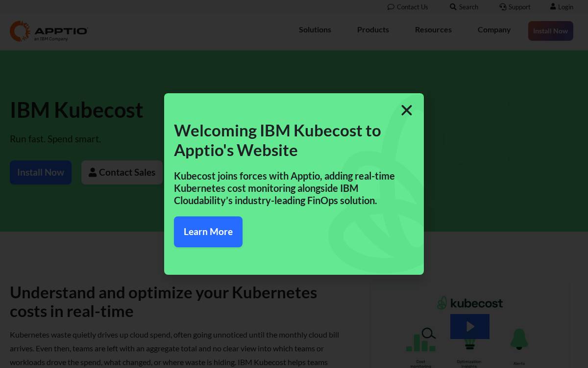This screenshot has height=368, width=588.
Task: Click Learn More in the popup
Action: click(x=208, y=232)
